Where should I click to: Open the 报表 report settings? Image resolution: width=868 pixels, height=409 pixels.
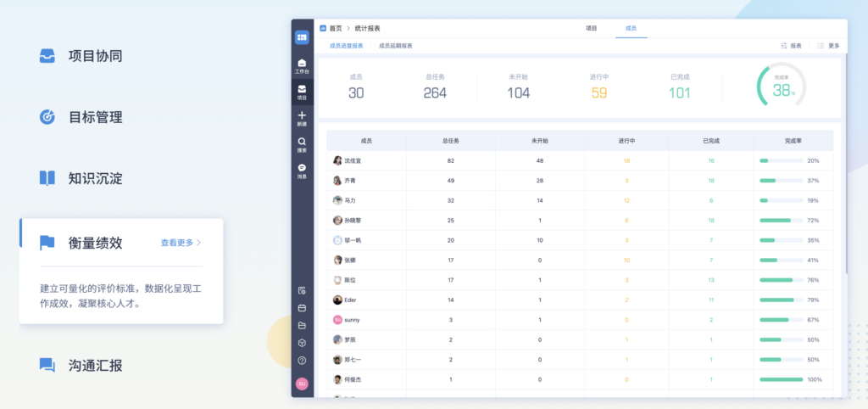coord(791,46)
